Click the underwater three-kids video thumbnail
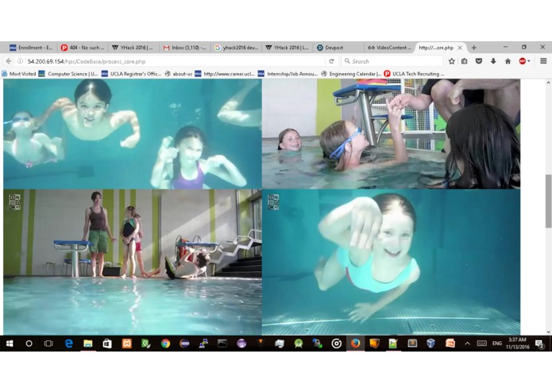Image resolution: width=552 pixels, height=392 pixels. click(x=133, y=134)
